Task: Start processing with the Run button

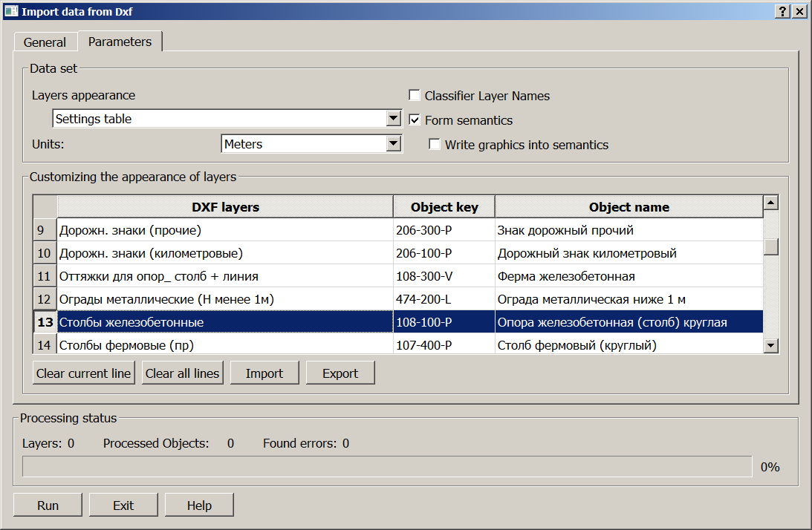Action: tap(48, 506)
